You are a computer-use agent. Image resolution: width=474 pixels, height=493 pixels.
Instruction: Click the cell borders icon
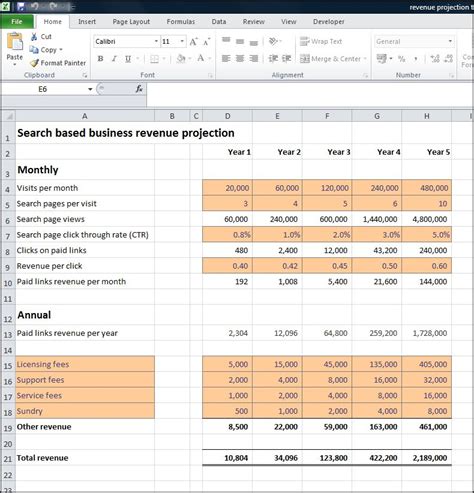pos(154,59)
